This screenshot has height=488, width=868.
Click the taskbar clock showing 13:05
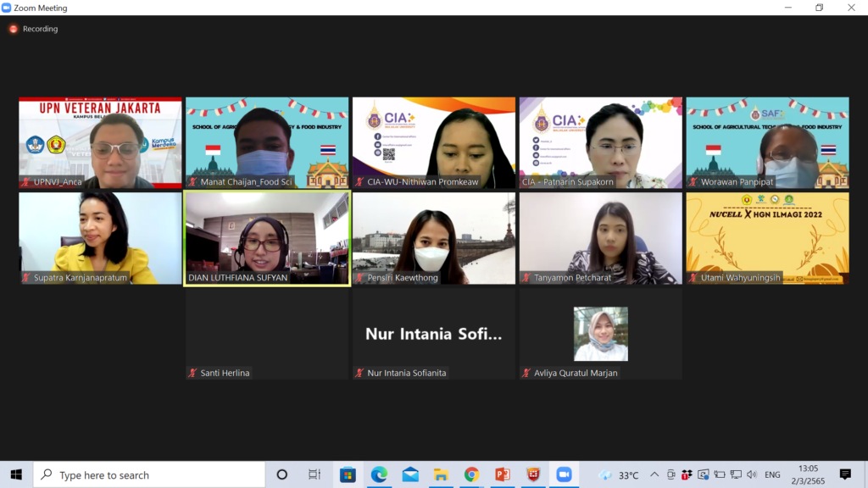[808, 474]
